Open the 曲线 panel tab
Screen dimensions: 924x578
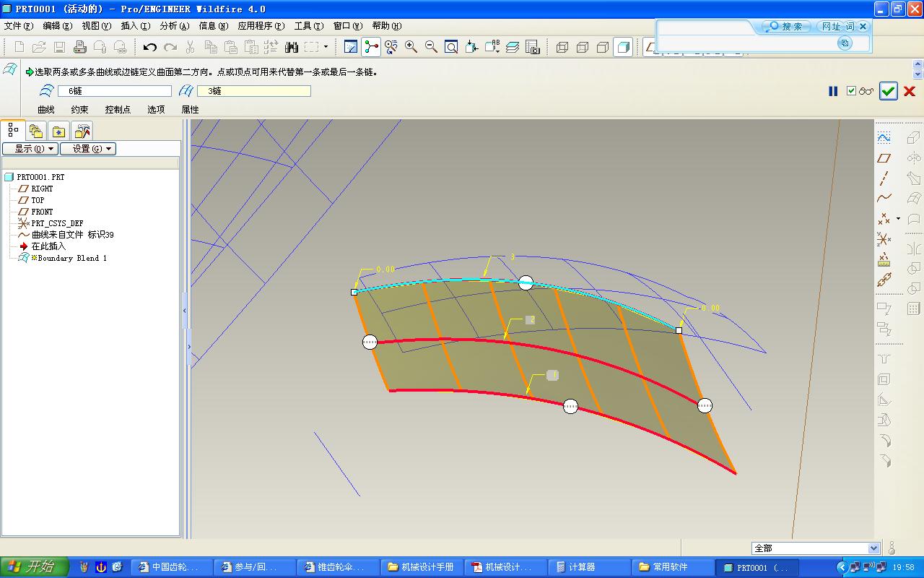pos(46,109)
